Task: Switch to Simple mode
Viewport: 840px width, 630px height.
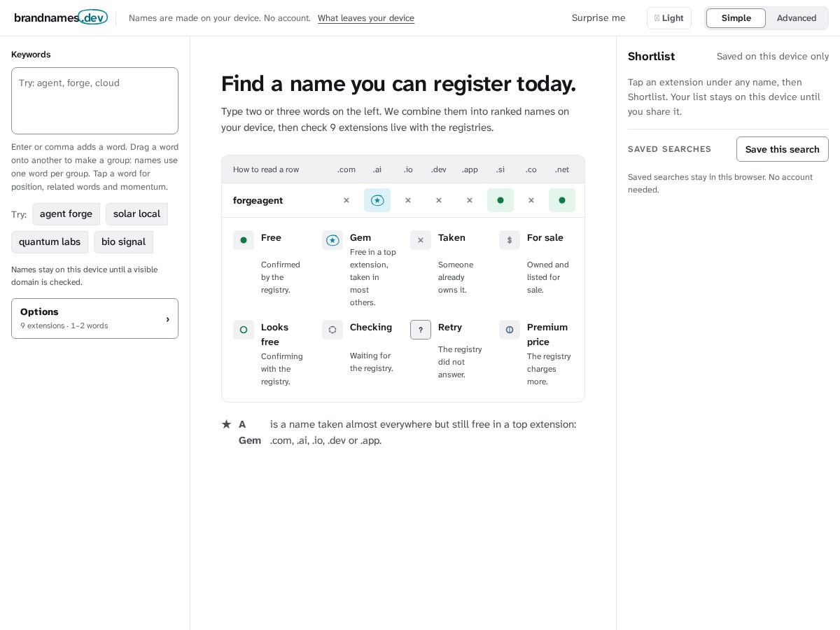Action: 736,18
